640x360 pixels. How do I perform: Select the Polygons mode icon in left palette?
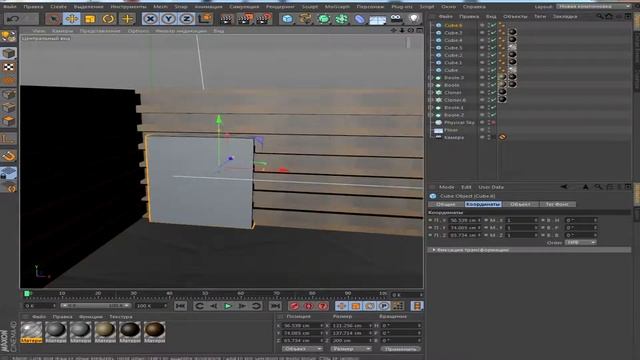point(9,121)
